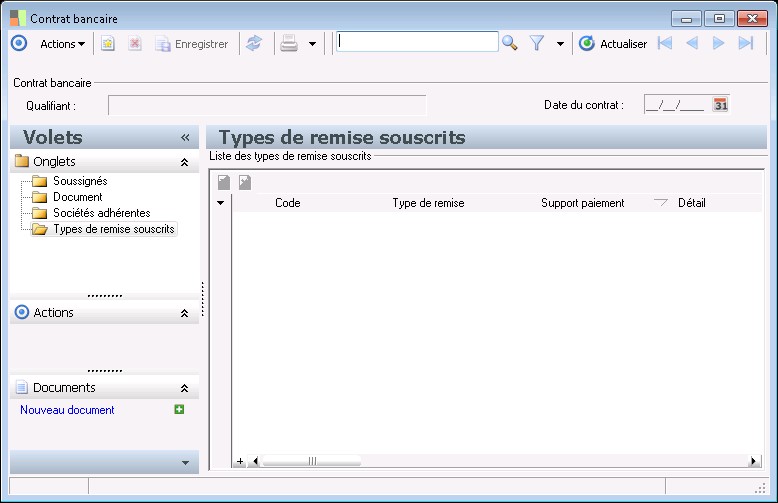Open the filter dropdown arrow
778x503 pixels.
click(x=560, y=44)
